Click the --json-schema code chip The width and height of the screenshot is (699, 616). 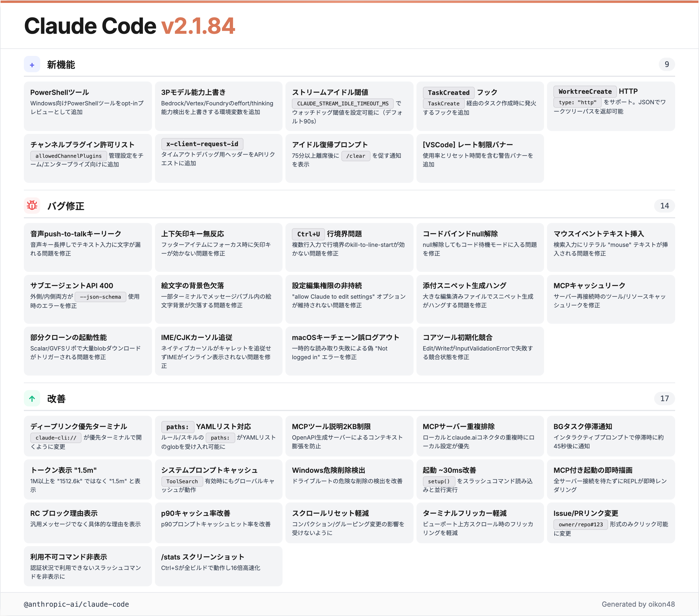(x=100, y=297)
